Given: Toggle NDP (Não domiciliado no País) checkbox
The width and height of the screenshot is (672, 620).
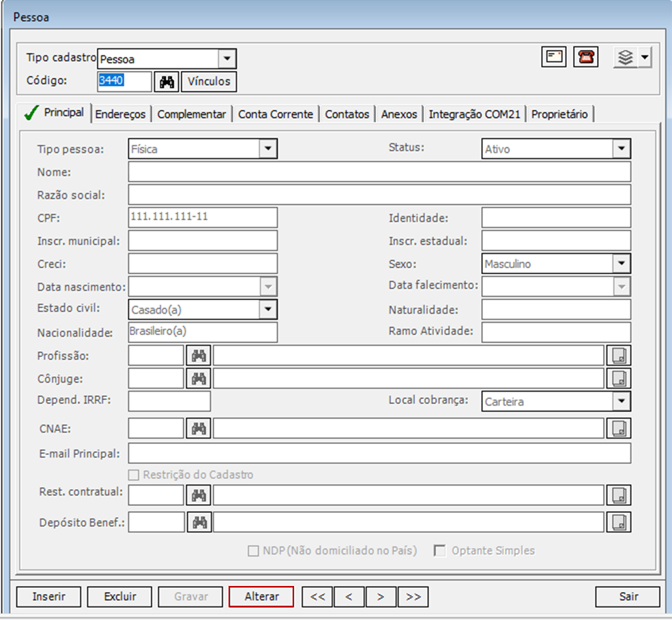Looking at the screenshot, I should [253, 550].
